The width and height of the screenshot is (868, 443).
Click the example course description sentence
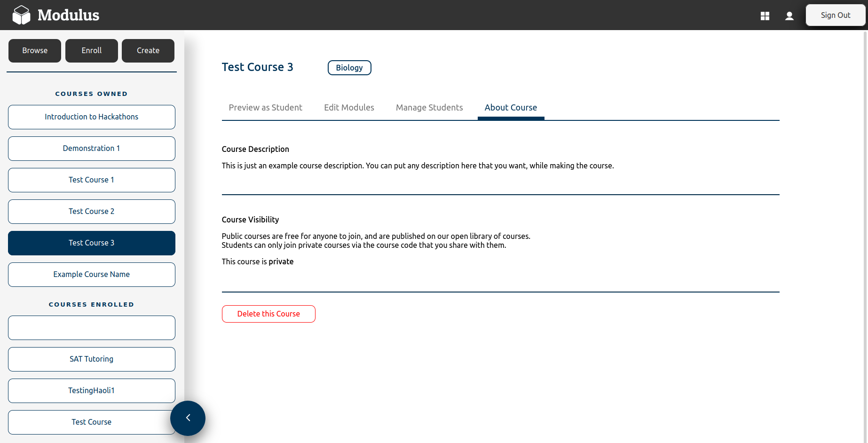click(418, 166)
